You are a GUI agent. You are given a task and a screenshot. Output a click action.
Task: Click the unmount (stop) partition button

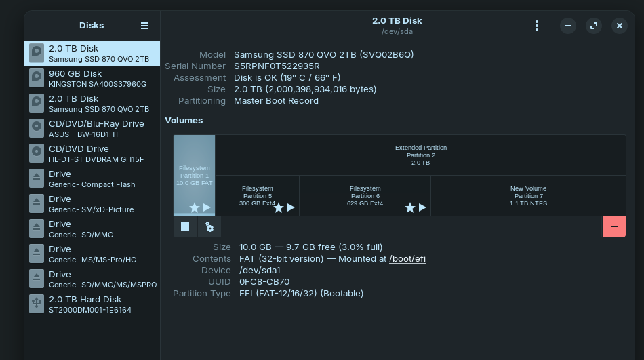coord(185,226)
